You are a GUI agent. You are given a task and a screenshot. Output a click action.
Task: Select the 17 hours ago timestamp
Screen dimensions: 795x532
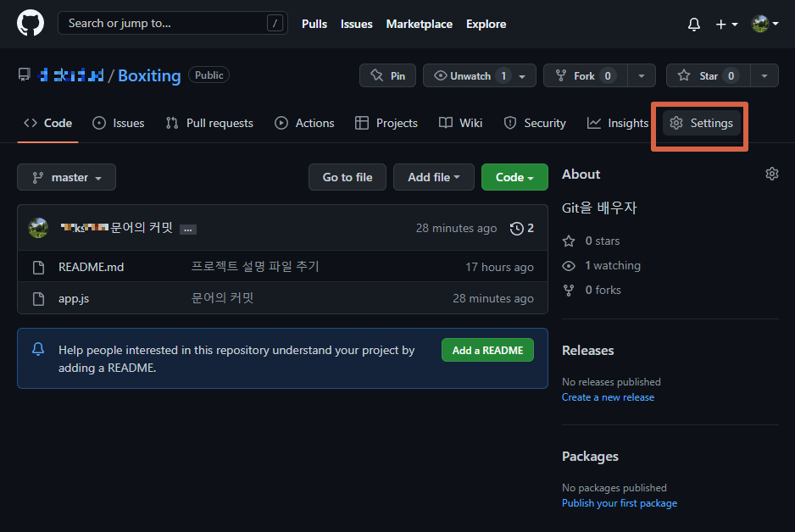coord(499,267)
